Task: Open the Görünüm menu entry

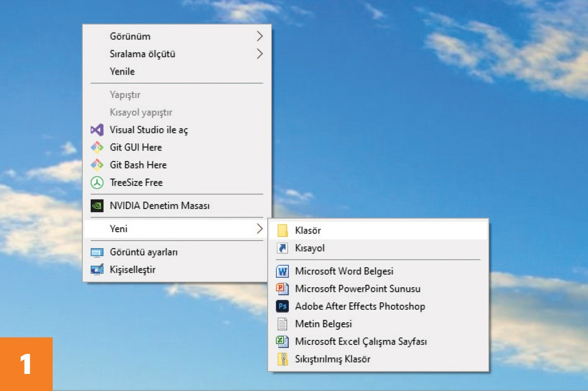Action: tap(177, 37)
